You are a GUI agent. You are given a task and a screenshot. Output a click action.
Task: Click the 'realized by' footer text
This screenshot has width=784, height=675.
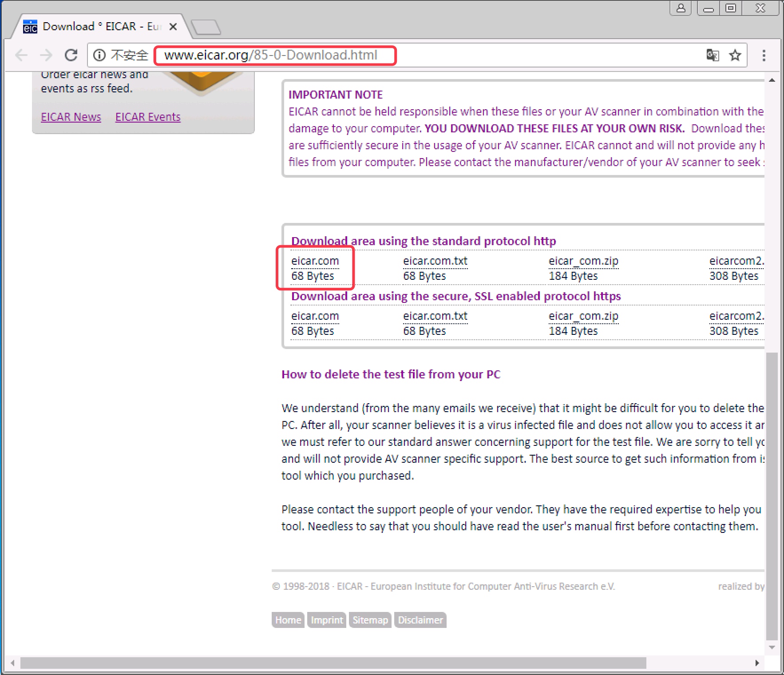click(741, 586)
